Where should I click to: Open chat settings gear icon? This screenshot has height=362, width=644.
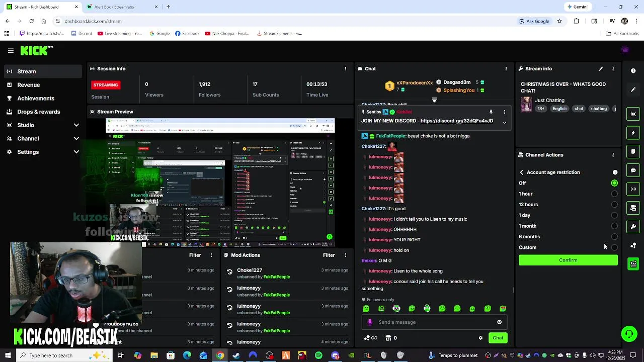point(480,338)
